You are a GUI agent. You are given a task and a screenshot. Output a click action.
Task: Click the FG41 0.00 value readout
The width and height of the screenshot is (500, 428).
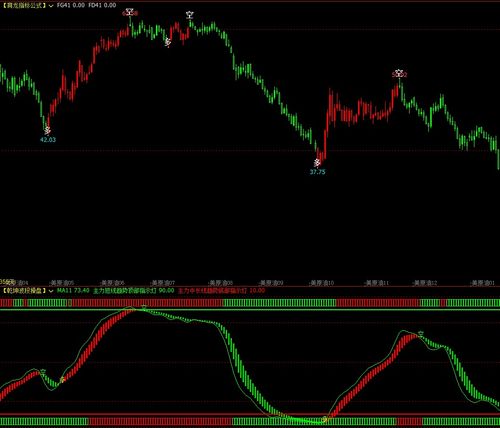71,5
